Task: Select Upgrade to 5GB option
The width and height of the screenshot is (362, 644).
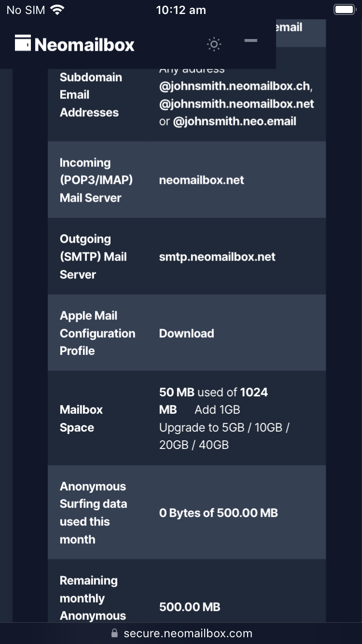Action: tap(201, 427)
